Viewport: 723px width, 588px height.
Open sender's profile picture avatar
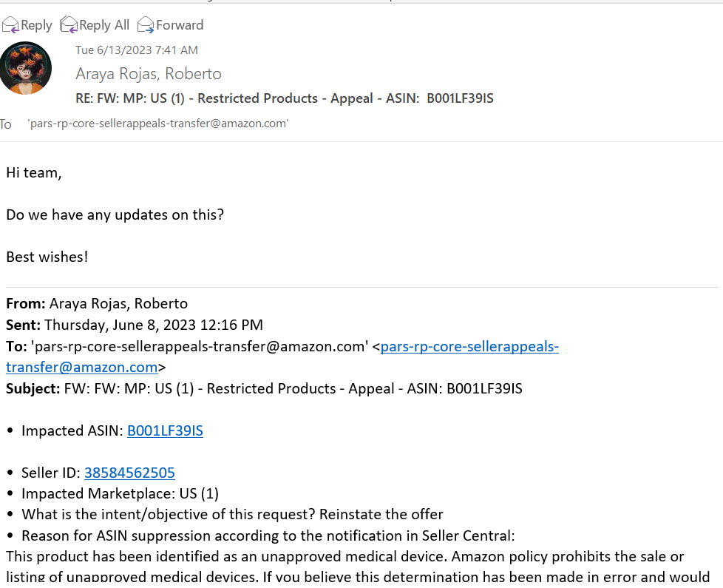[25, 68]
